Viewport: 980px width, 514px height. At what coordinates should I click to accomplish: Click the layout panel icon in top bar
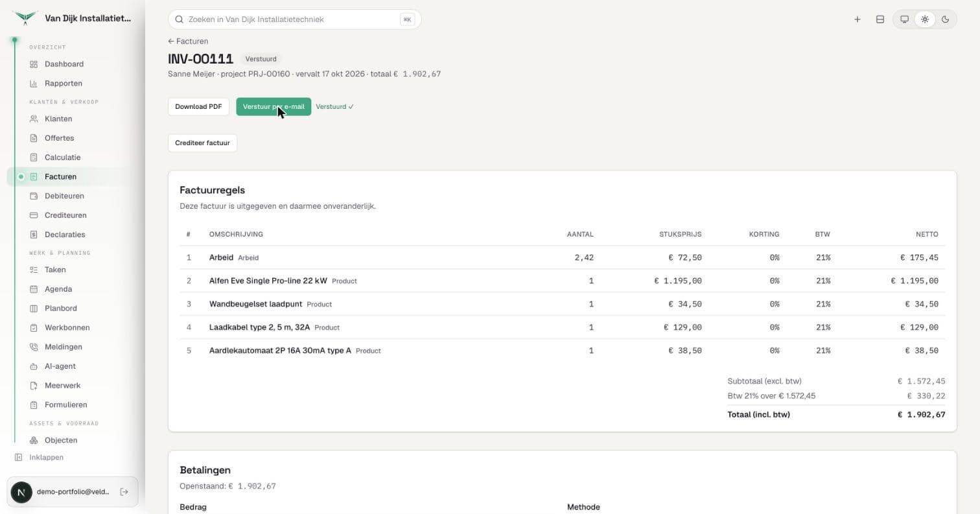[x=880, y=19]
